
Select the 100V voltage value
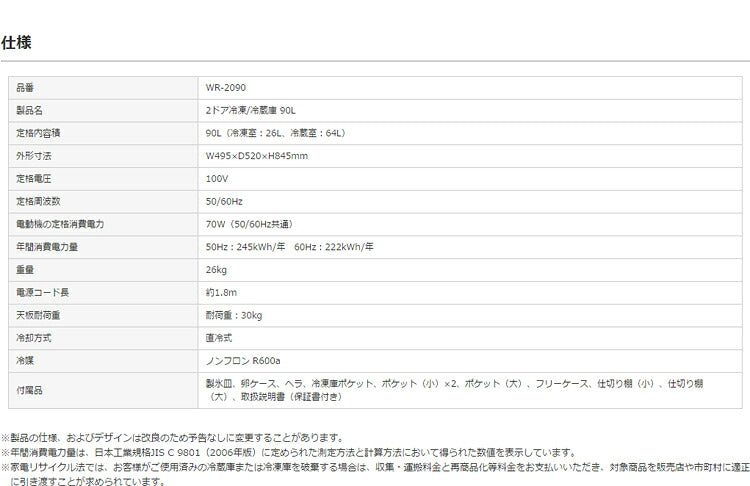tap(216, 178)
